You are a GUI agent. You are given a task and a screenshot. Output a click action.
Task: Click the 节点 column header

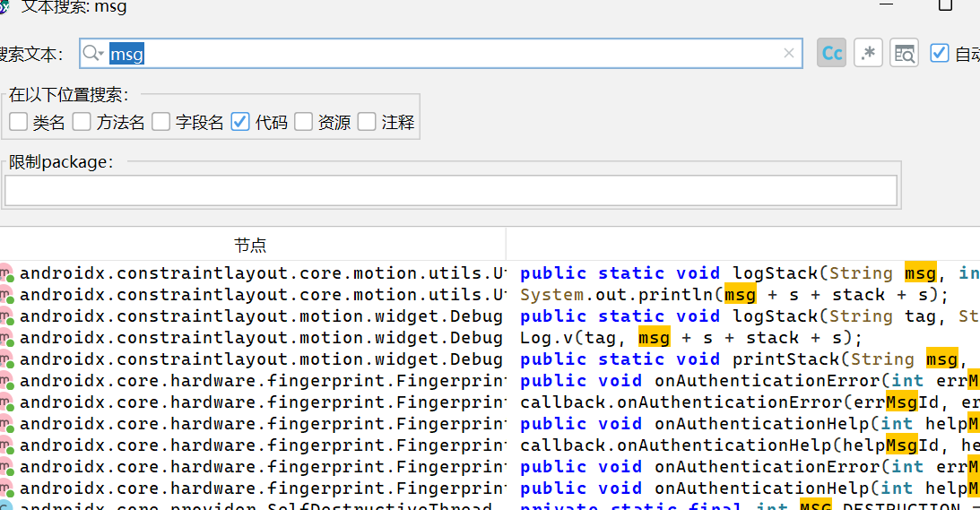tap(251, 245)
